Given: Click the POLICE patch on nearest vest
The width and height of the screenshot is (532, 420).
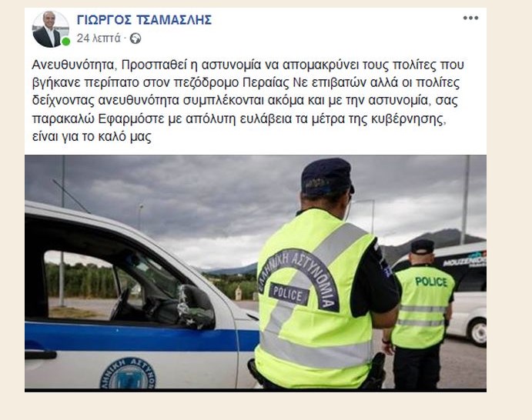Looking at the screenshot, I should pyautogui.click(x=289, y=295).
